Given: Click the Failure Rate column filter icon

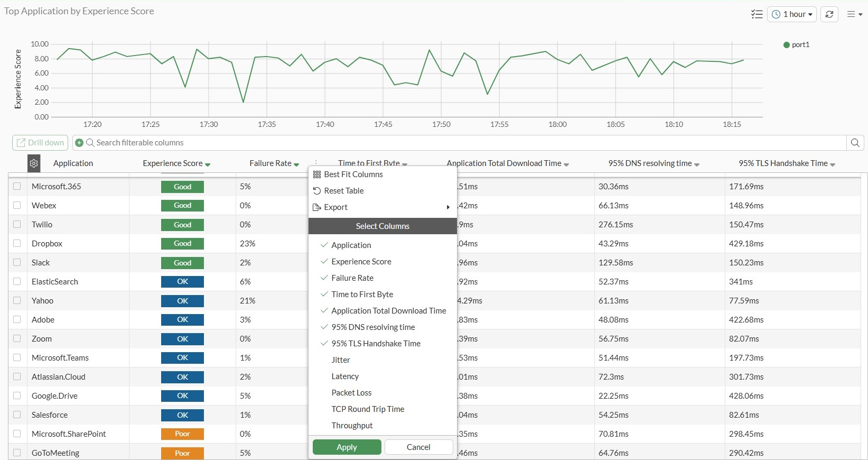Looking at the screenshot, I should pyautogui.click(x=296, y=164).
